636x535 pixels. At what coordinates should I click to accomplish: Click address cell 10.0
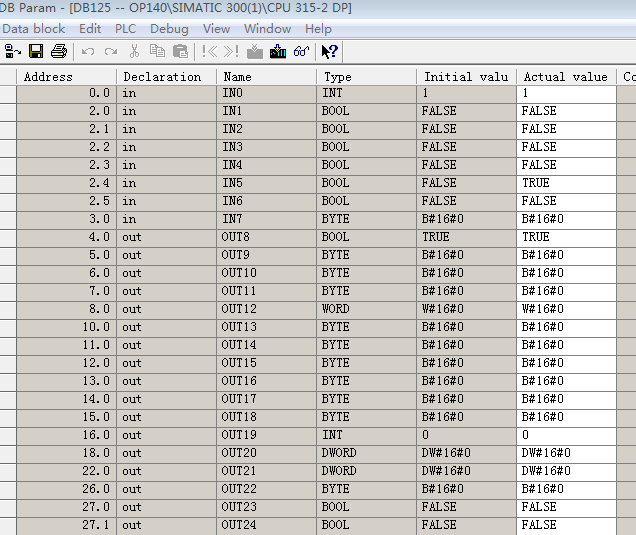coord(67,327)
